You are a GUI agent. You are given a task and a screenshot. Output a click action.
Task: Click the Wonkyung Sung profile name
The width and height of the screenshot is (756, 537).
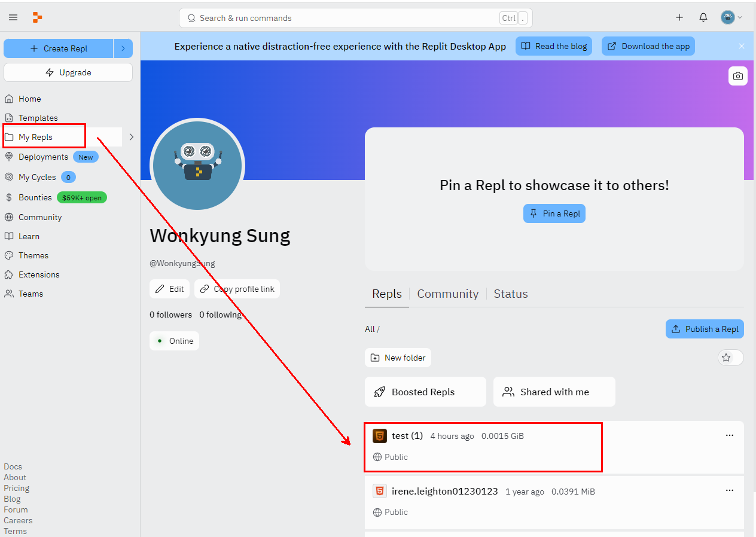(x=220, y=236)
